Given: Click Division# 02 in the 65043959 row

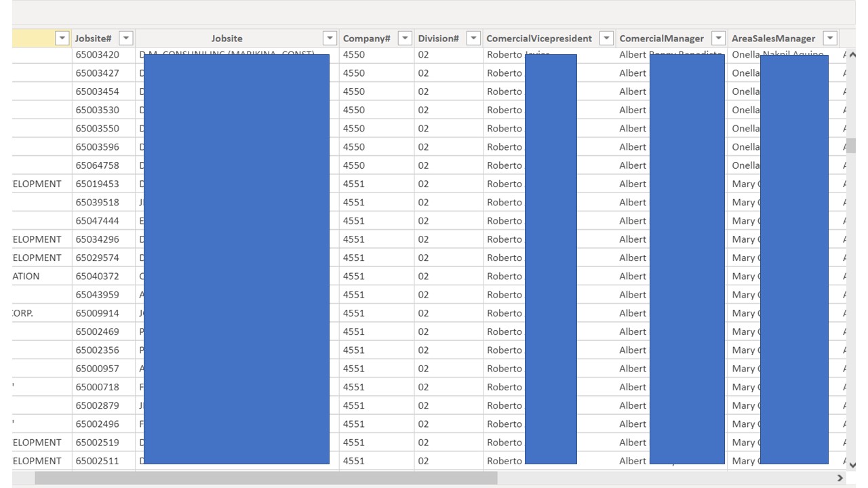Looking at the screenshot, I should click(449, 295).
